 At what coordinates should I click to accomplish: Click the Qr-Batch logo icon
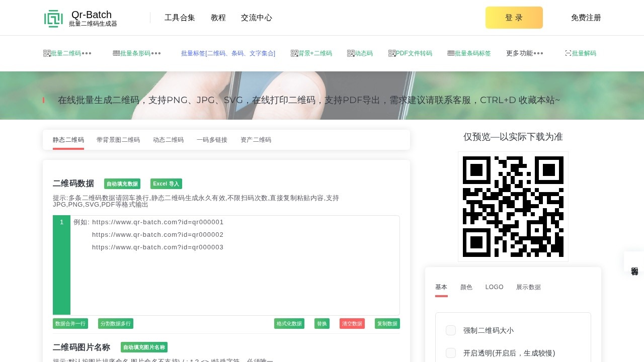53,18
